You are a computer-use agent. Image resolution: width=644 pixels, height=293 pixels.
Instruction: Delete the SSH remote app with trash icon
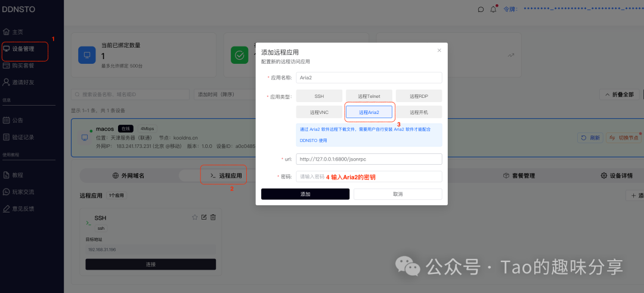(x=213, y=217)
